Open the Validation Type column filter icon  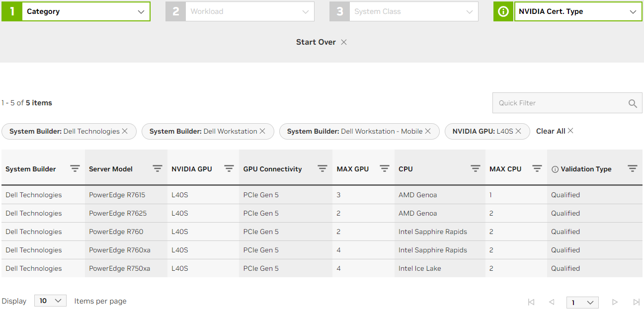[633, 168]
